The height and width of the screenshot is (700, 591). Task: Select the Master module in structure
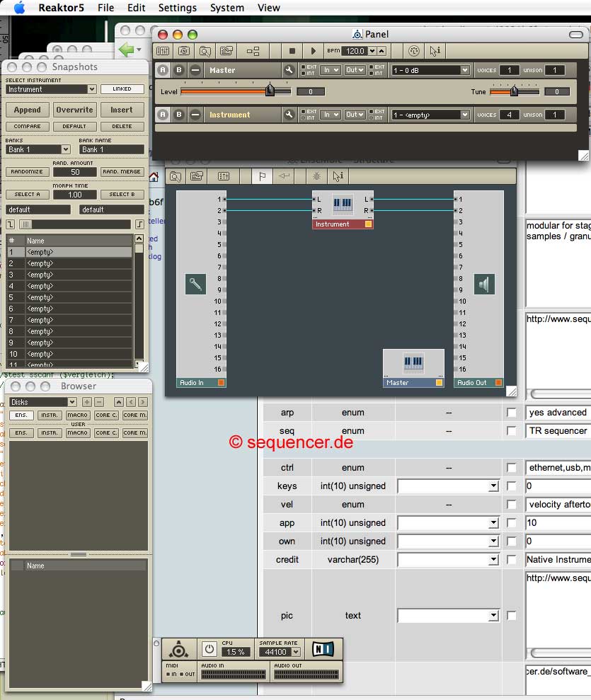413,368
